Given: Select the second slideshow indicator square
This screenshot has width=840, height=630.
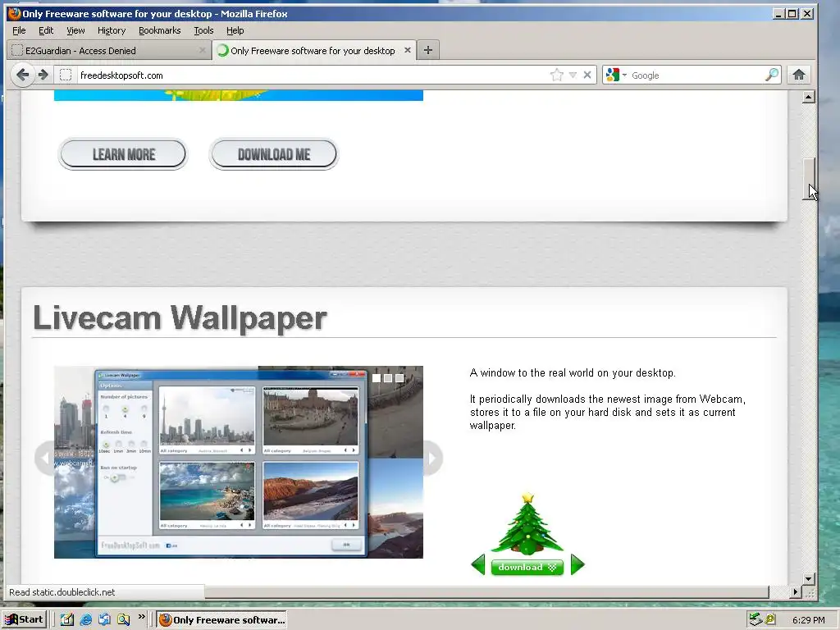Looking at the screenshot, I should pos(388,378).
